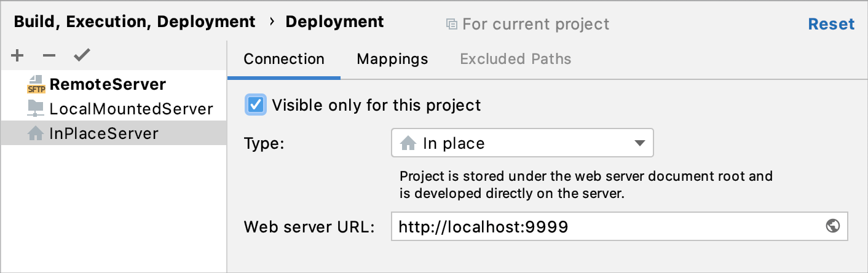
Task: Click the SFTP icon next to RemoteServer
Action: tap(36, 84)
